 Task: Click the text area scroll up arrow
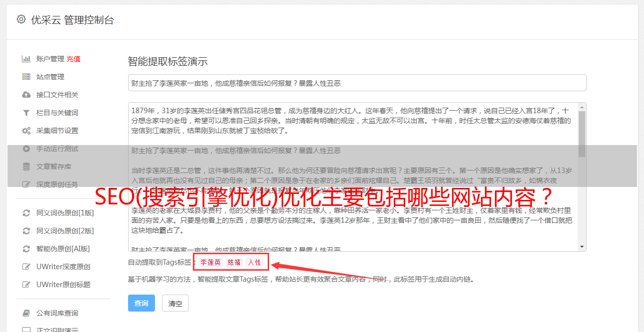pyautogui.click(x=582, y=107)
